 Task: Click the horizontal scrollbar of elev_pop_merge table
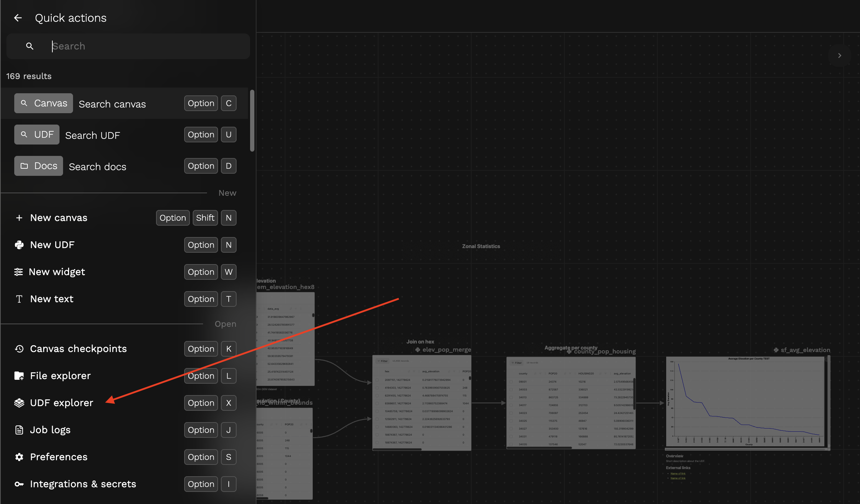(x=397, y=450)
